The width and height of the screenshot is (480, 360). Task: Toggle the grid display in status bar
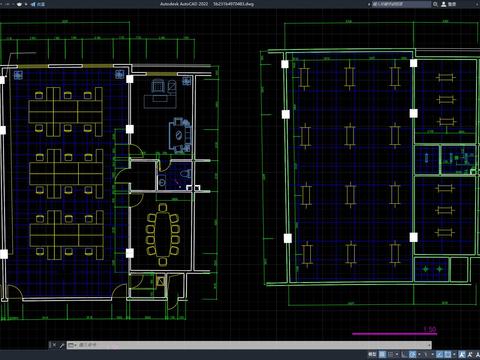click(382, 354)
